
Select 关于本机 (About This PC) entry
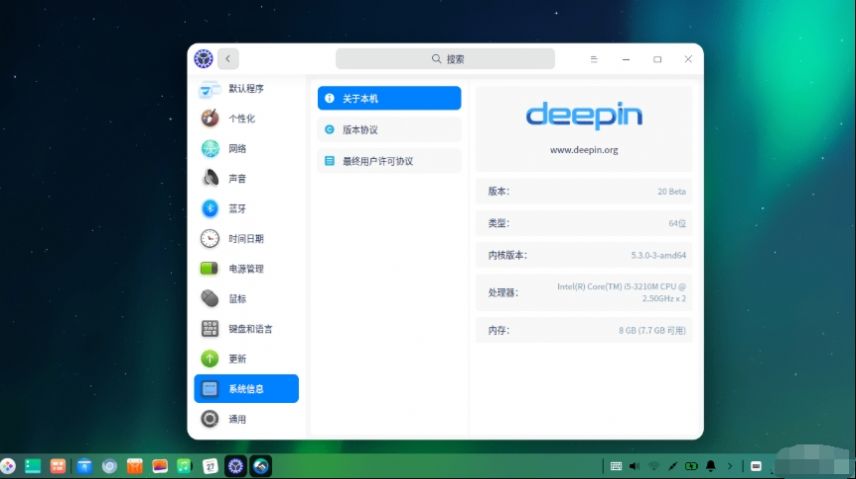click(389, 98)
